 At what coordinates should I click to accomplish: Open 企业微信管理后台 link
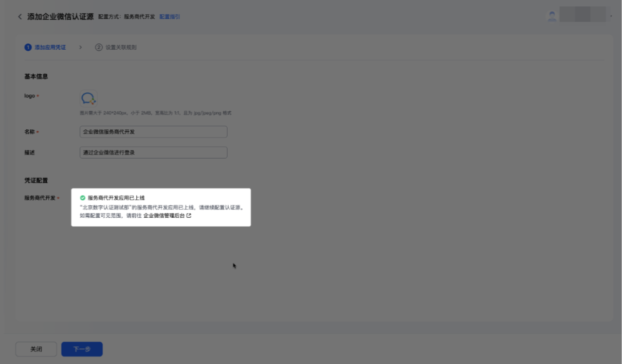[x=164, y=216]
